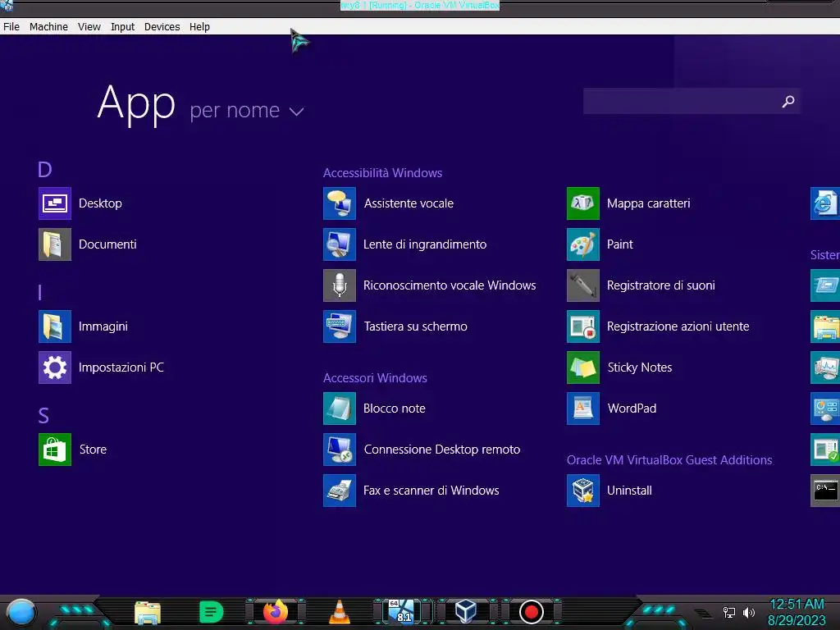The width and height of the screenshot is (840, 630).
Task: Open the File menu
Action: 11,27
